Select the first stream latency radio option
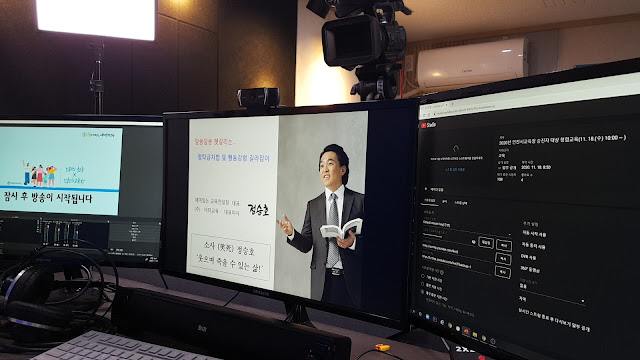Screen dimensions: 640x360 (423, 276)
